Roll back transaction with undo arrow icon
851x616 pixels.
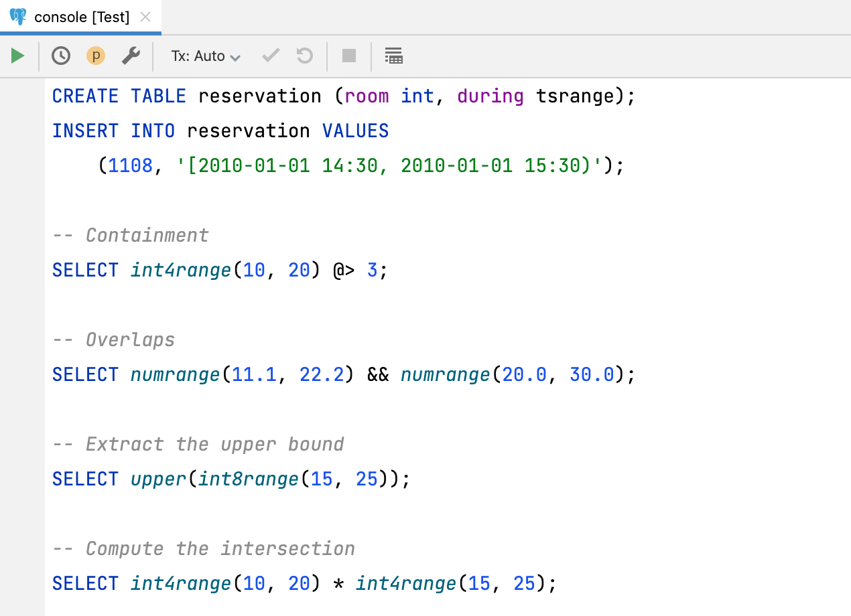click(x=305, y=56)
